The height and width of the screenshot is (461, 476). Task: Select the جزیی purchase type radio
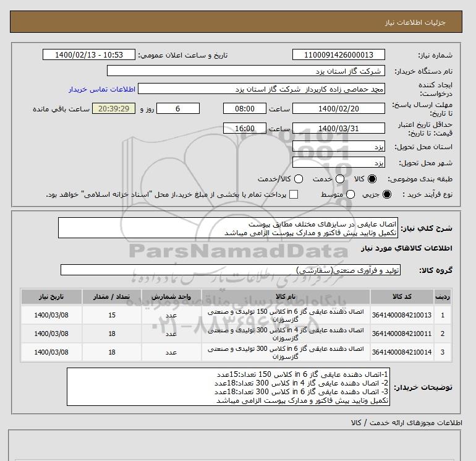pyautogui.click(x=387, y=194)
